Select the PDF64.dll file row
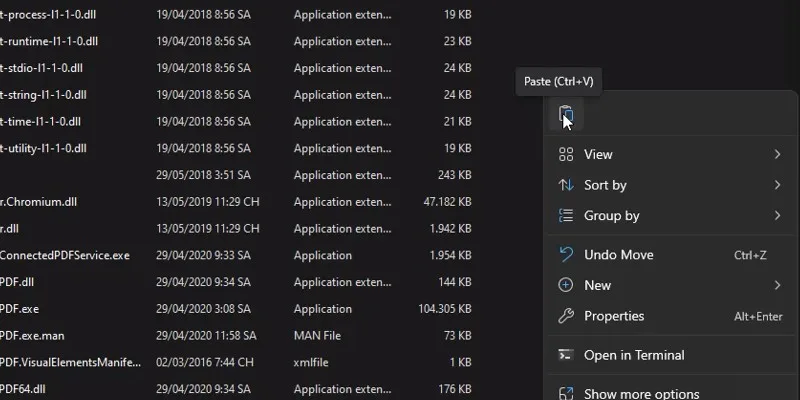Image resolution: width=800 pixels, height=400 pixels. point(24,389)
